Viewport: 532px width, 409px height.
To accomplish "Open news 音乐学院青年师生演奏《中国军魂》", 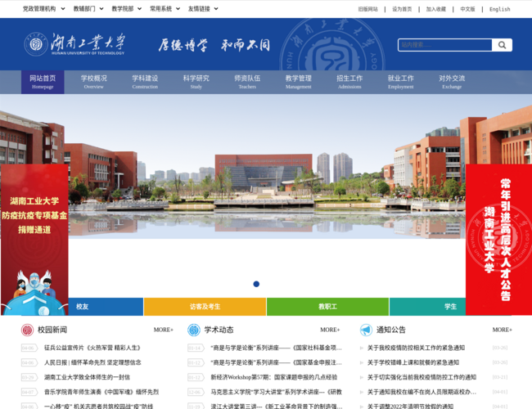I will point(101,392).
